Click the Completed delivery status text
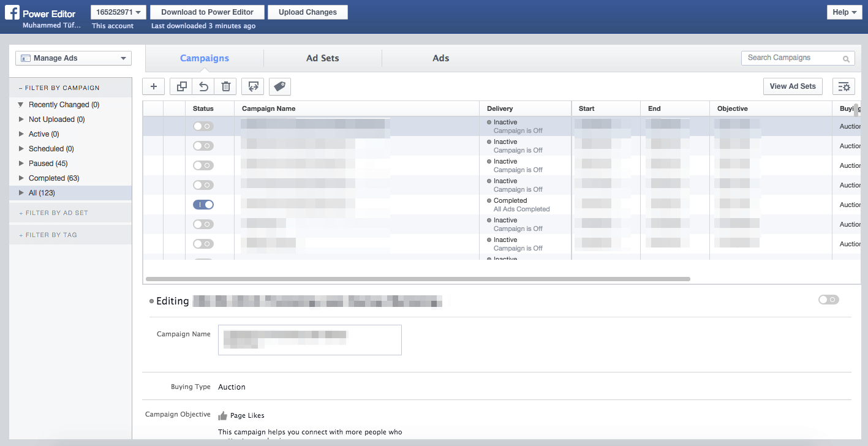 tap(510, 200)
